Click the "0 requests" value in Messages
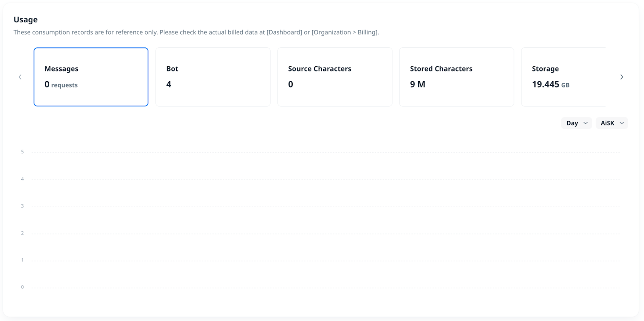This screenshot has height=321, width=644. (61, 84)
